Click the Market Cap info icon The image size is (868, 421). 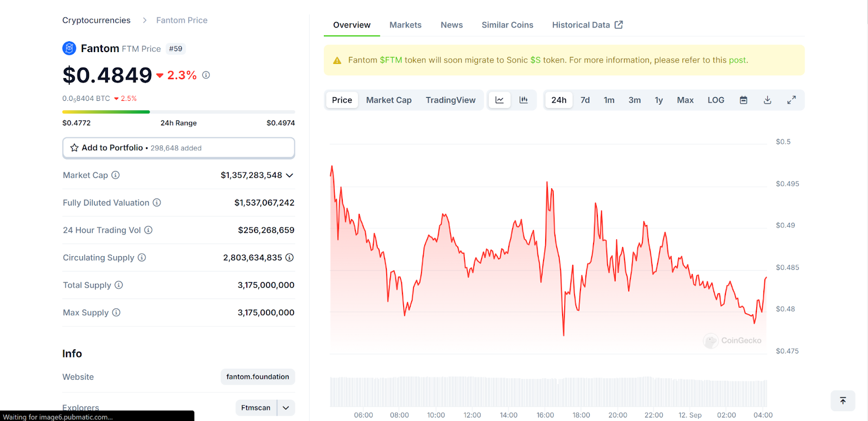pyautogui.click(x=116, y=175)
